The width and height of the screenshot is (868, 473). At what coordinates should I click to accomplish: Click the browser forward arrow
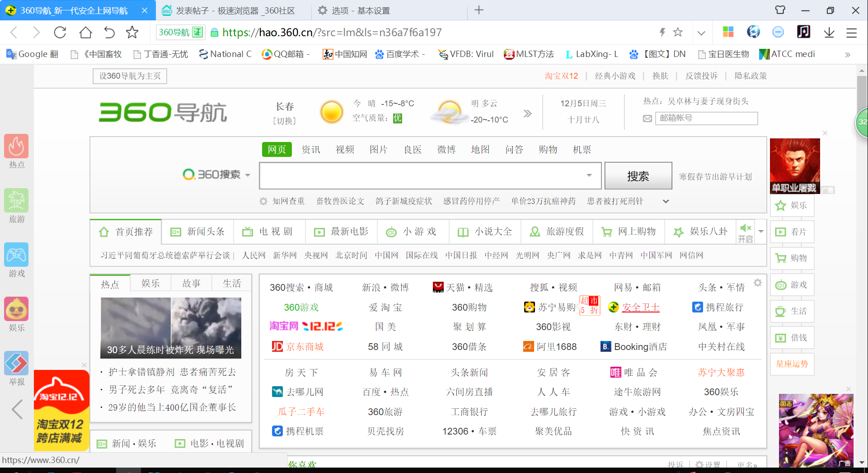coord(36,33)
